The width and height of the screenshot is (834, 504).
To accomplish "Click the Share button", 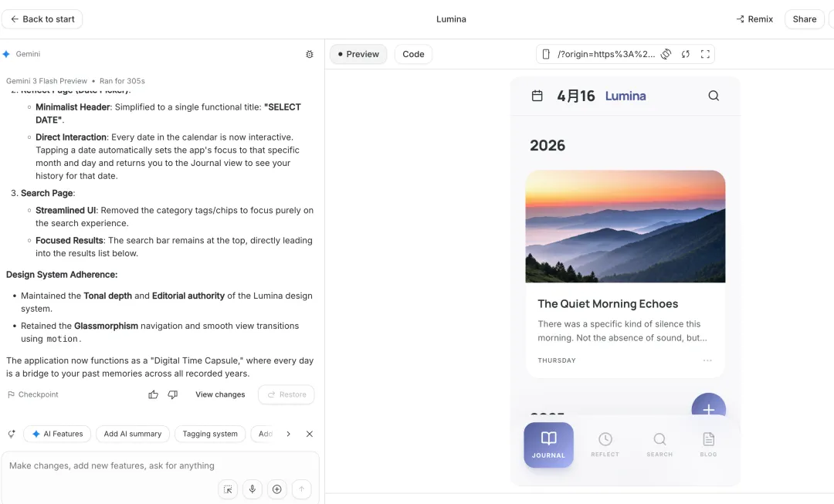I will point(804,19).
